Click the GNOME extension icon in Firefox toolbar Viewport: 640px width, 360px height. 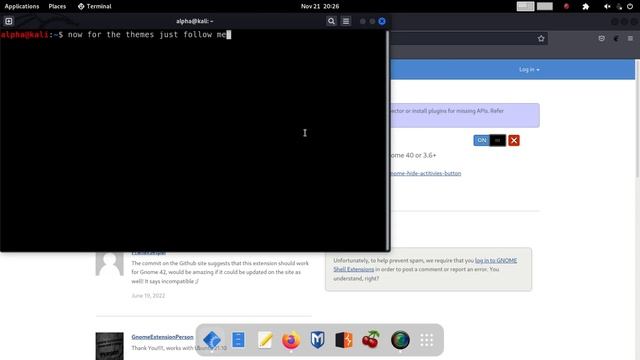(x=616, y=38)
